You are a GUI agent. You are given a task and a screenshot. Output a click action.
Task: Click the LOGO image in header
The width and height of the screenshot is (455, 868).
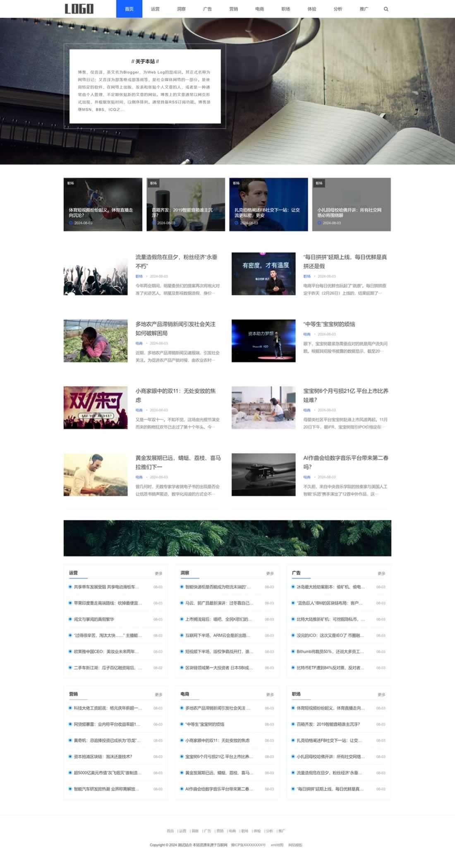tap(79, 9)
